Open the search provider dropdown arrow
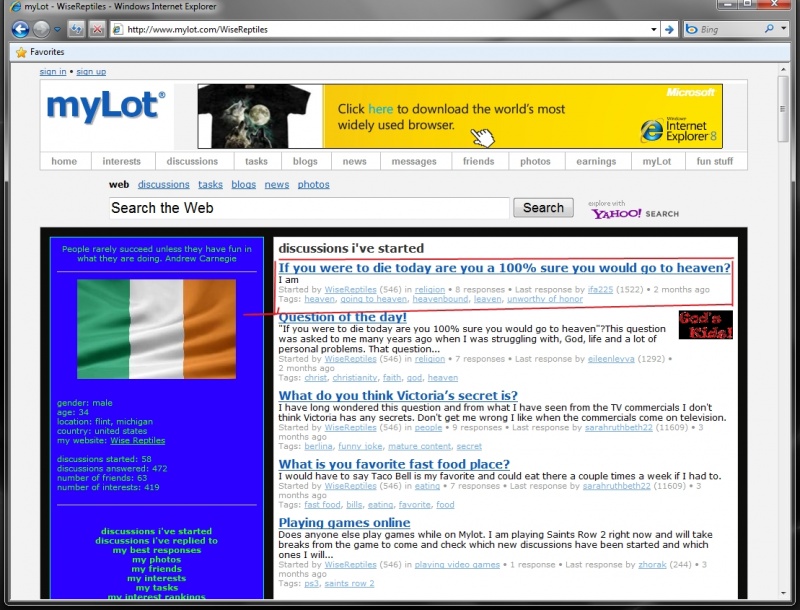Viewport: 800px width, 610px height. [x=784, y=29]
